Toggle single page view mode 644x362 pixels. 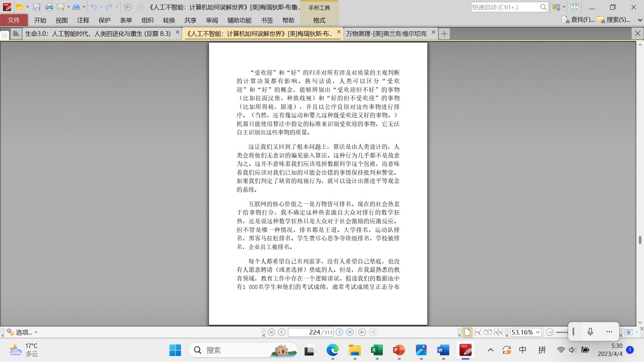click(467, 332)
